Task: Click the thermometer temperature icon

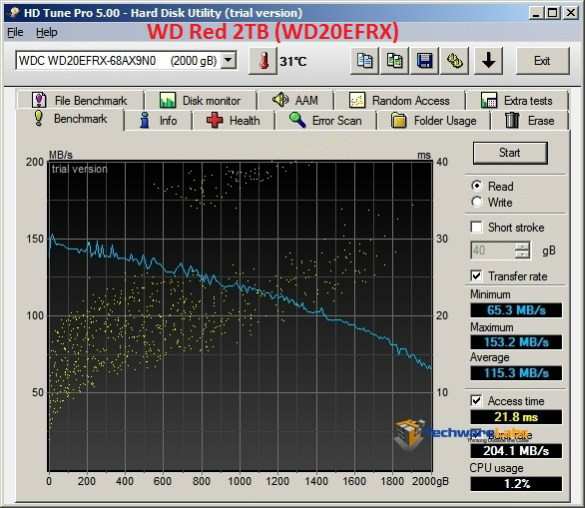Action: 263,61
